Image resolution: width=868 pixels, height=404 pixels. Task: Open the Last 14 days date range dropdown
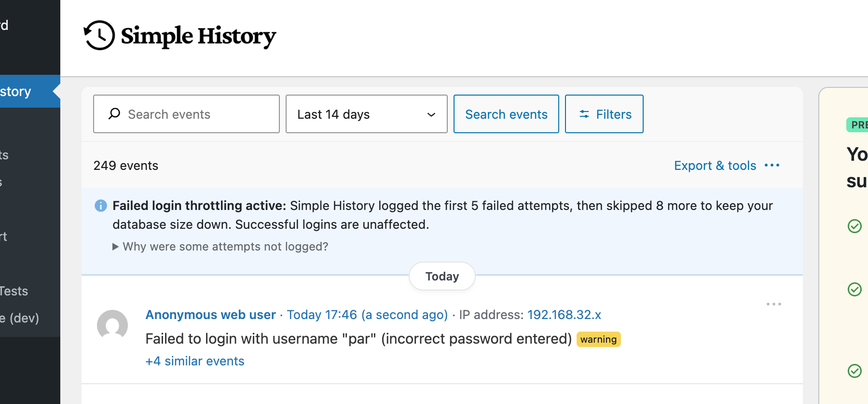[x=366, y=114]
